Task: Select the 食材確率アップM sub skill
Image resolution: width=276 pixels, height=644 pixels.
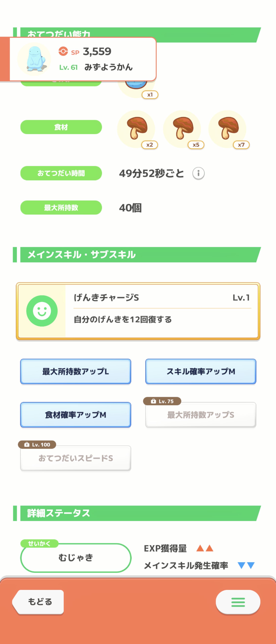Action: point(76,415)
